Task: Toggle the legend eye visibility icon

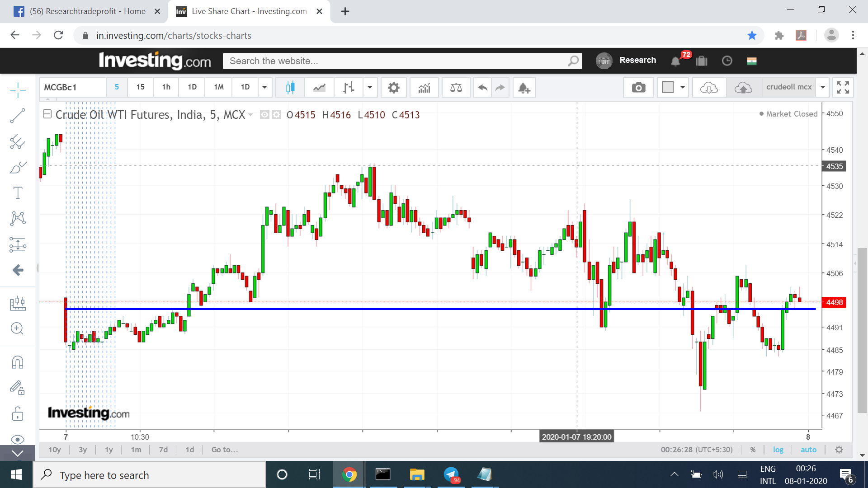Action: point(264,115)
